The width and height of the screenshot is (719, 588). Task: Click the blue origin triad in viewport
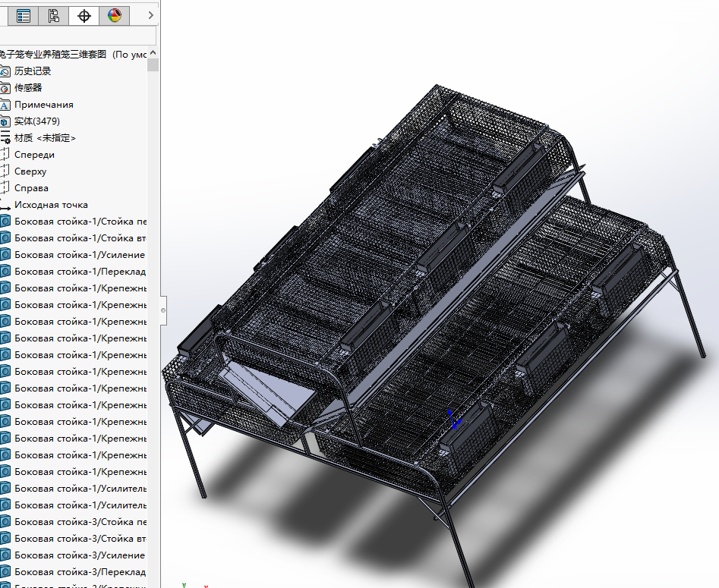453,420
